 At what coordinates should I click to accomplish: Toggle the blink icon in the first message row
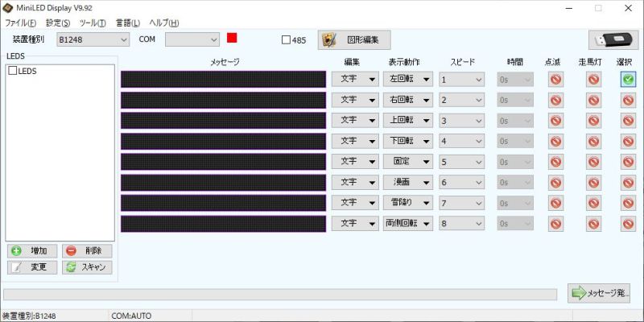tap(555, 79)
